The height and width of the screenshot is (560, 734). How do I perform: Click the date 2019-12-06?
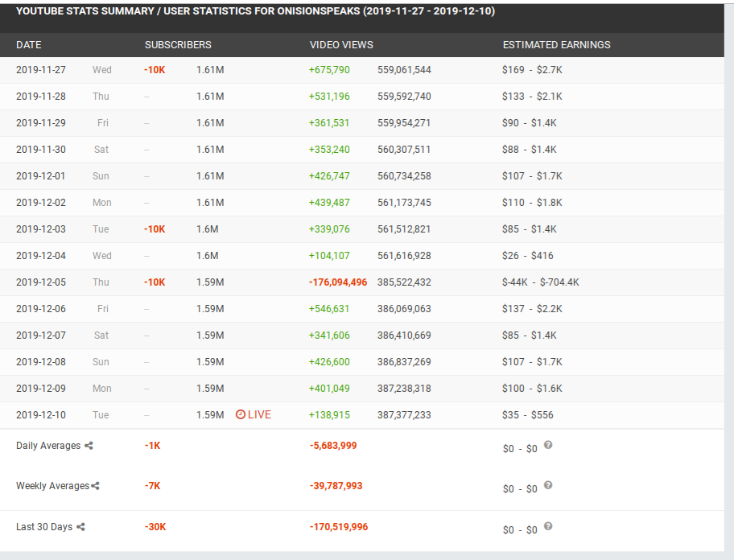click(41, 309)
